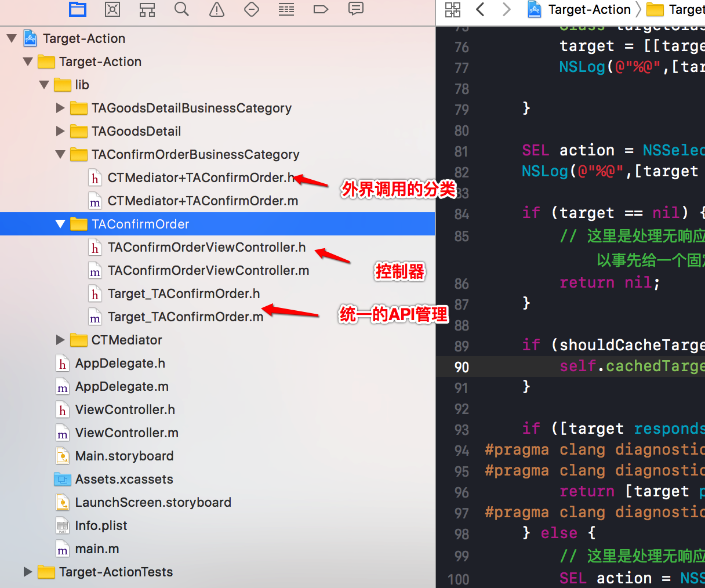The height and width of the screenshot is (588, 705).
Task: Open Main.storyboard
Action: click(x=124, y=456)
